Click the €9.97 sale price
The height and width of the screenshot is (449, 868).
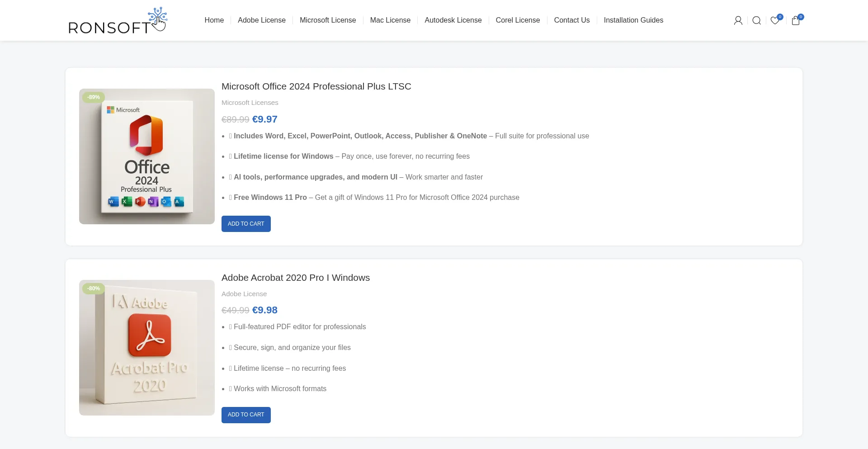pyautogui.click(x=265, y=119)
